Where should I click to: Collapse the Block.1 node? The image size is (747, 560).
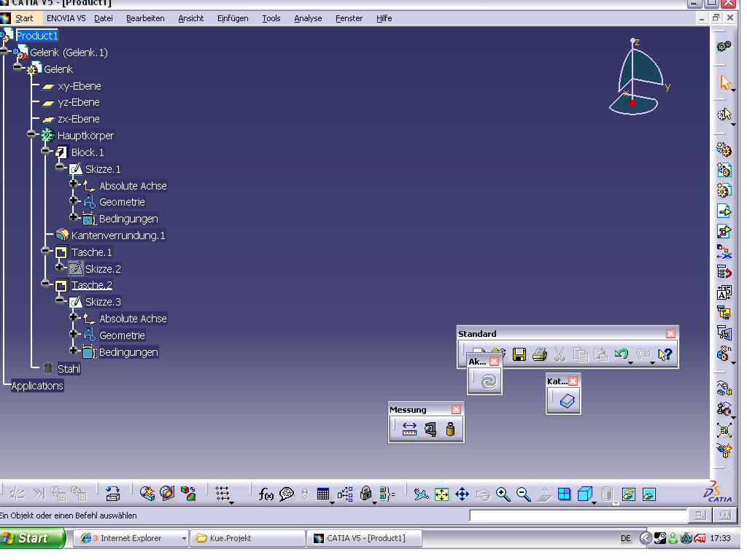(46, 151)
